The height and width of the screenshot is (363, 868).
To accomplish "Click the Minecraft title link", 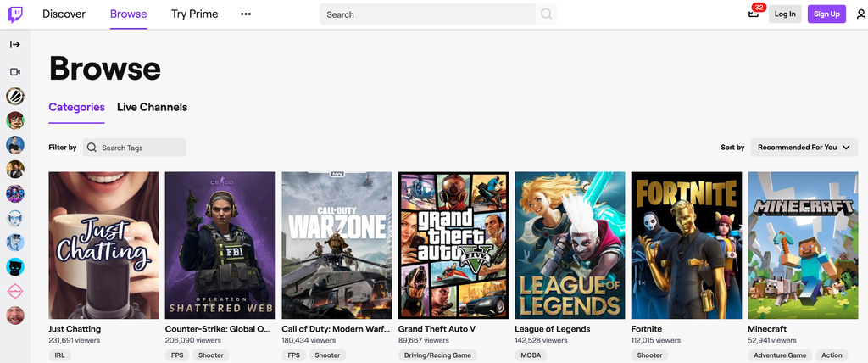I will click(767, 328).
